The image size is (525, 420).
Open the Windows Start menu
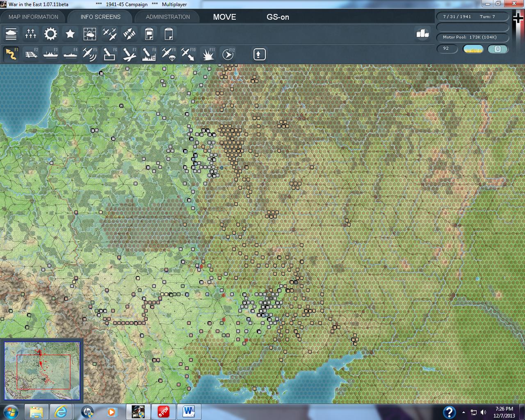coord(10,411)
